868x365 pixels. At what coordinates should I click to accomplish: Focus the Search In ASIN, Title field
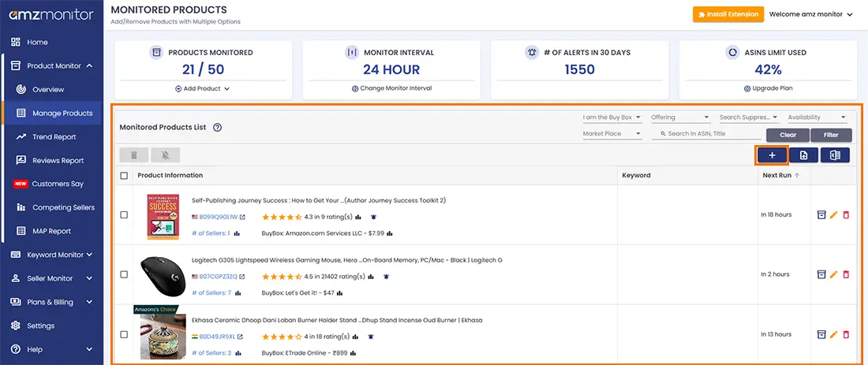pyautogui.click(x=707, y=133)
